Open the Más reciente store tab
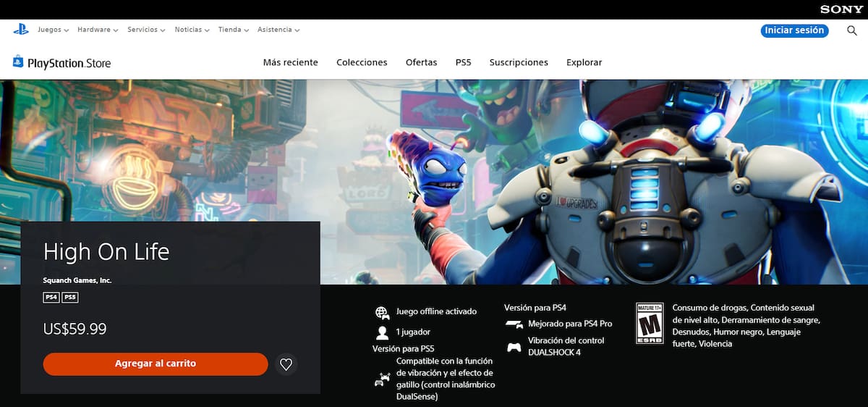This screenshot has width=868, height=407. pyautogui.click(x=291, y=62)
